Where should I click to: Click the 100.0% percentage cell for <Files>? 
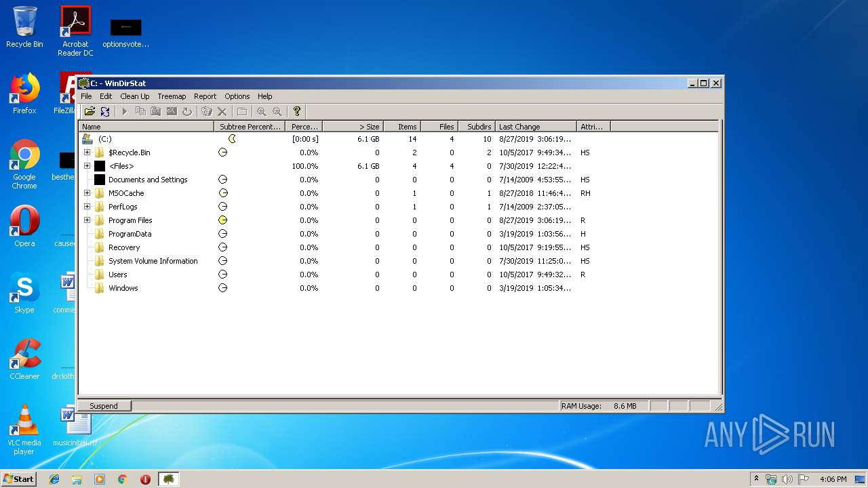[304, 166]
